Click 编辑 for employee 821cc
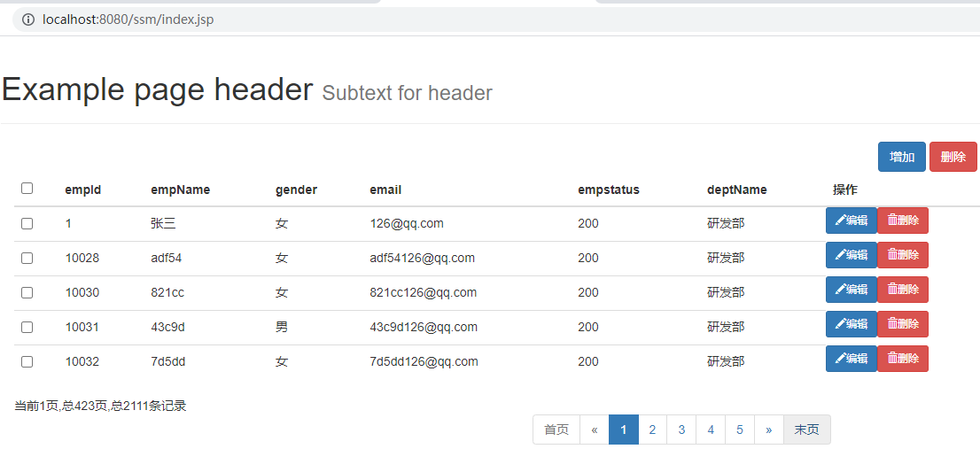 [x=852, y=289]
